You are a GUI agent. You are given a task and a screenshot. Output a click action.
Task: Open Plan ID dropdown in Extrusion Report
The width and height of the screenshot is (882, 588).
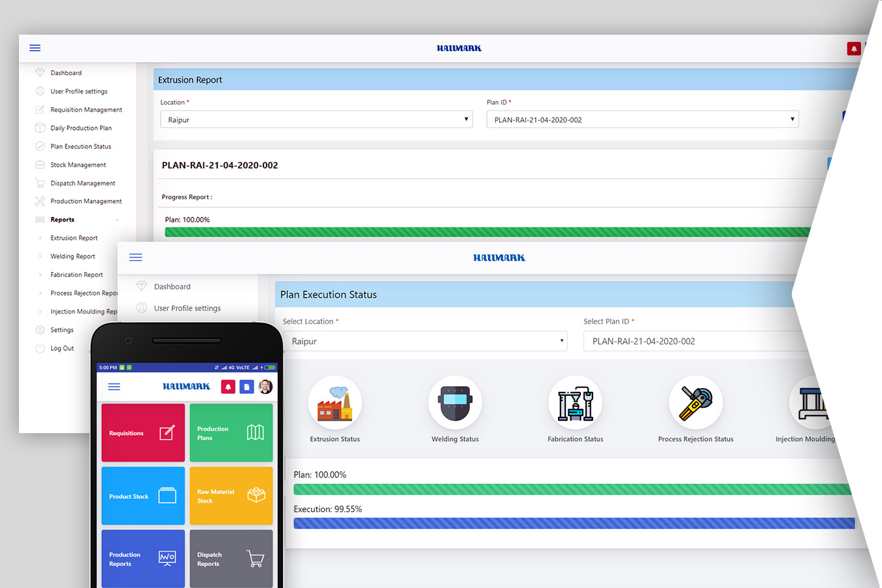642,120
